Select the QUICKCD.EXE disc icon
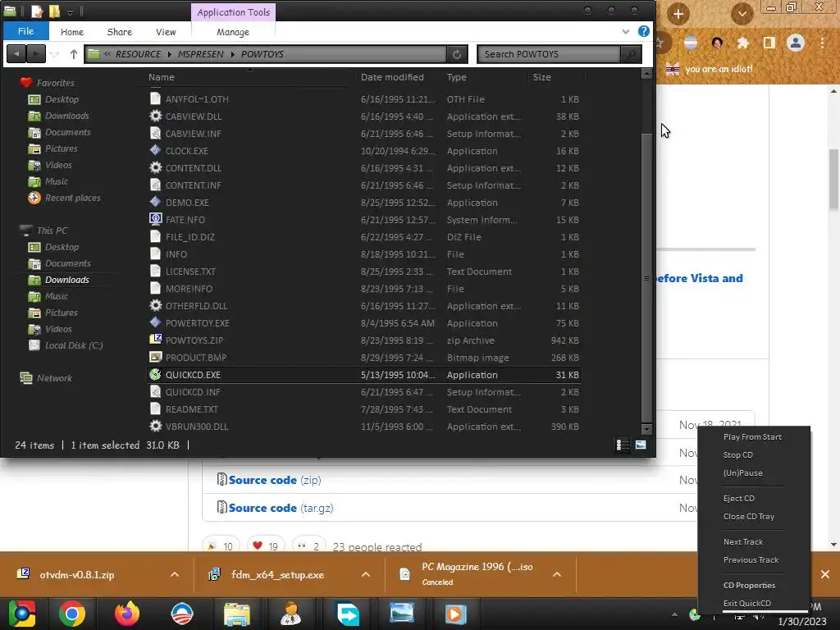Screen dimensions: 840x630 [155, 374]
